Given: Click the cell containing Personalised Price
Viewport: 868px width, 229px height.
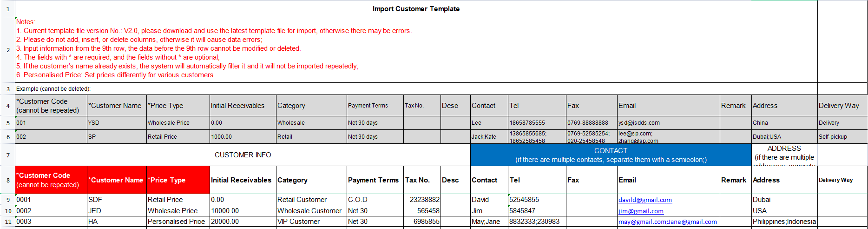Looking at the screenshot, I should pos(177,222).
